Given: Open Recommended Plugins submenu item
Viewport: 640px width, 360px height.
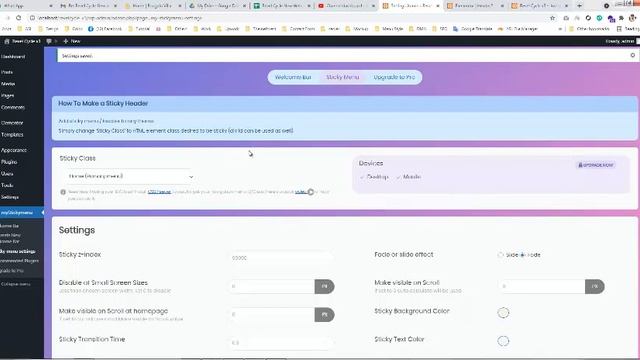Looking at the screenshot, I should [20, 261].
